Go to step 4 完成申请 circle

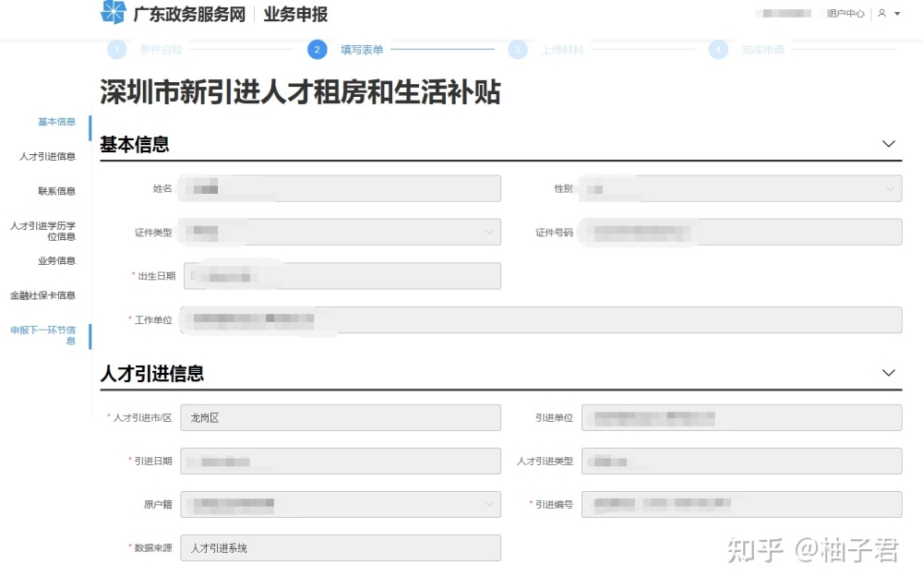pos(718,50)
